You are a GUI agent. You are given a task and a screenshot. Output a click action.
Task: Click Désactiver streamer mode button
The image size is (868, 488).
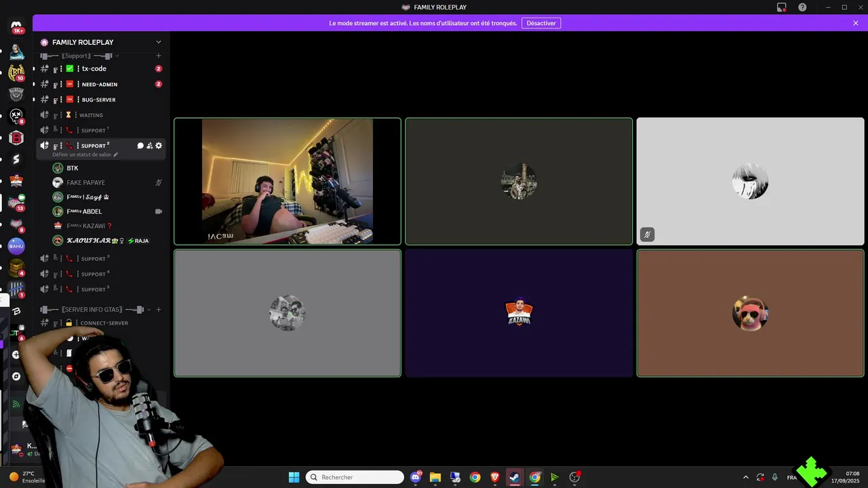point(541,23)
